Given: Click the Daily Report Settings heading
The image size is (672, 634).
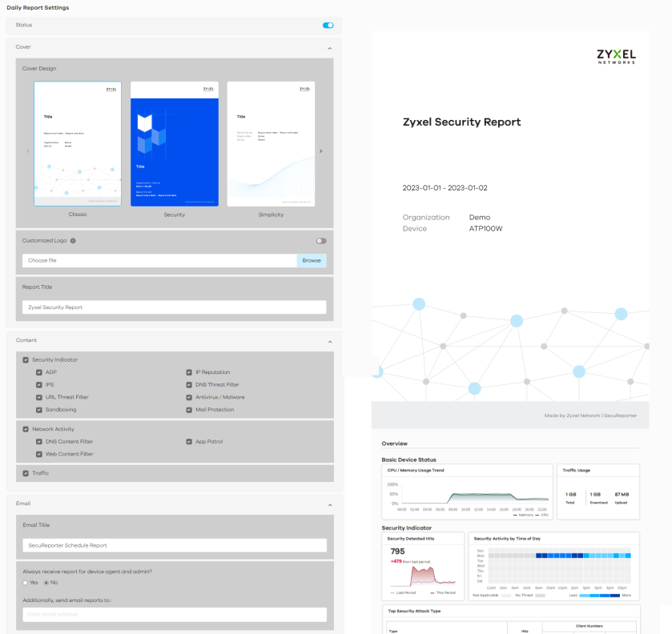Looking at the screenshot, I should tap(38, 8).
